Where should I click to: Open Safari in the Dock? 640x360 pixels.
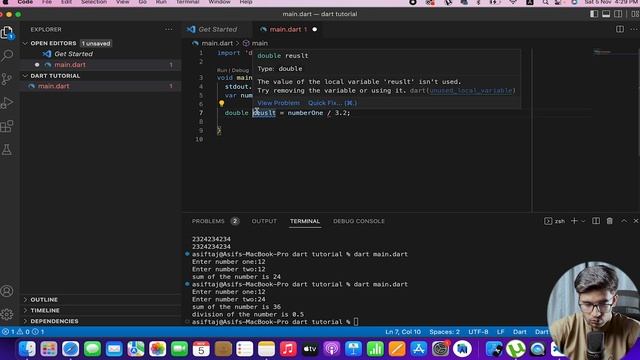click(71, 349)
